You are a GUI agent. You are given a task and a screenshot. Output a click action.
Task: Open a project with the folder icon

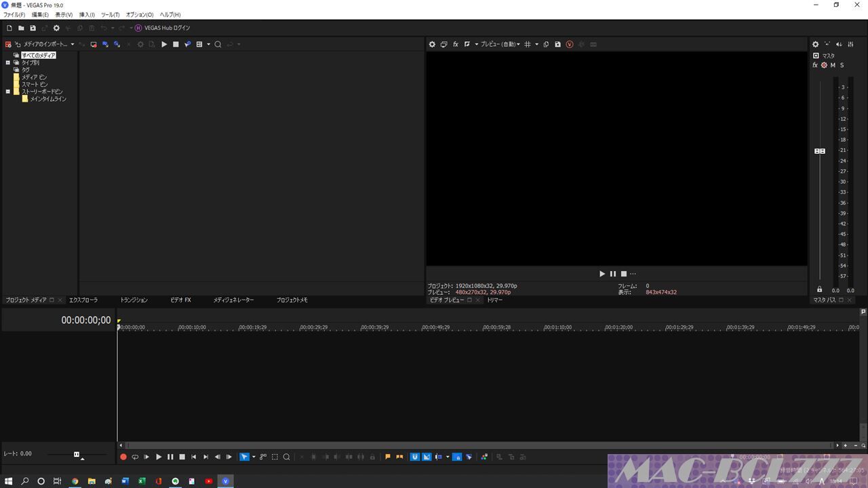(21, 28)
